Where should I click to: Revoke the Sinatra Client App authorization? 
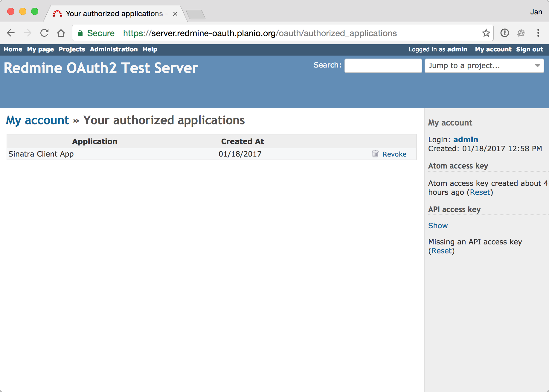(394, 154)
